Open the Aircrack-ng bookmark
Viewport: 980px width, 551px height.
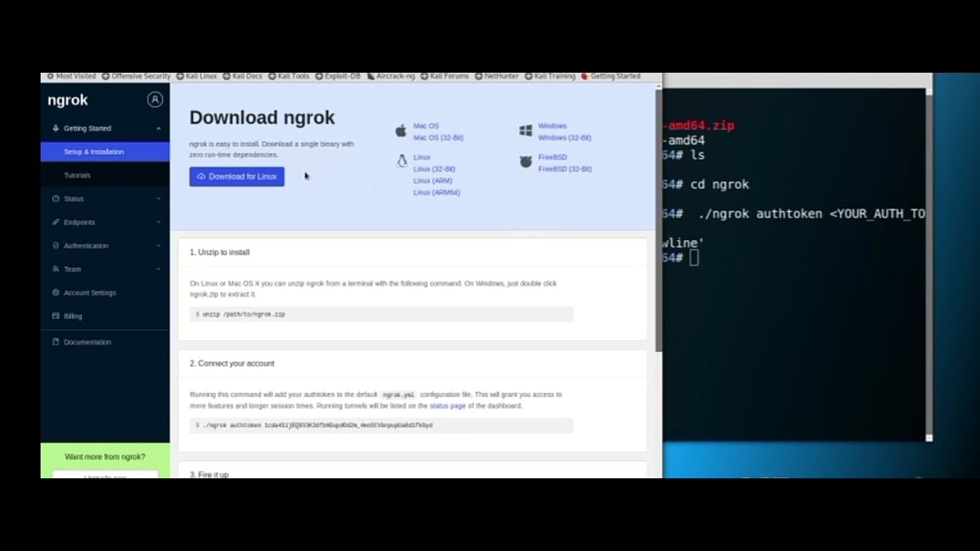click(391, 77)
